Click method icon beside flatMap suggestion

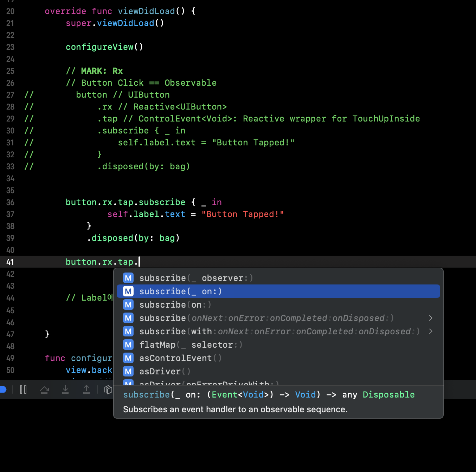[x=128, y=345]
